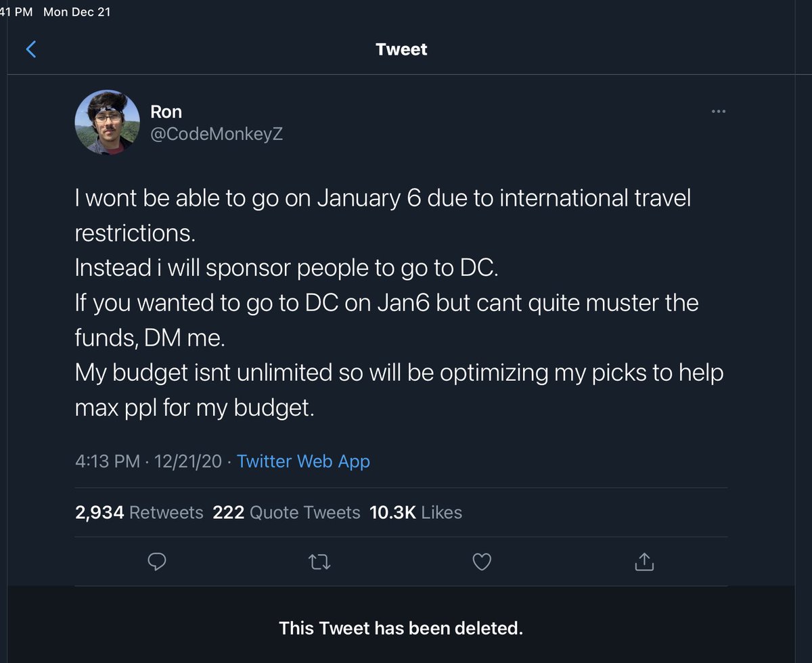Tap the Mon Dec 21 status bar date
The width and height of the screenshot is (812, 663).
point(76,12)
